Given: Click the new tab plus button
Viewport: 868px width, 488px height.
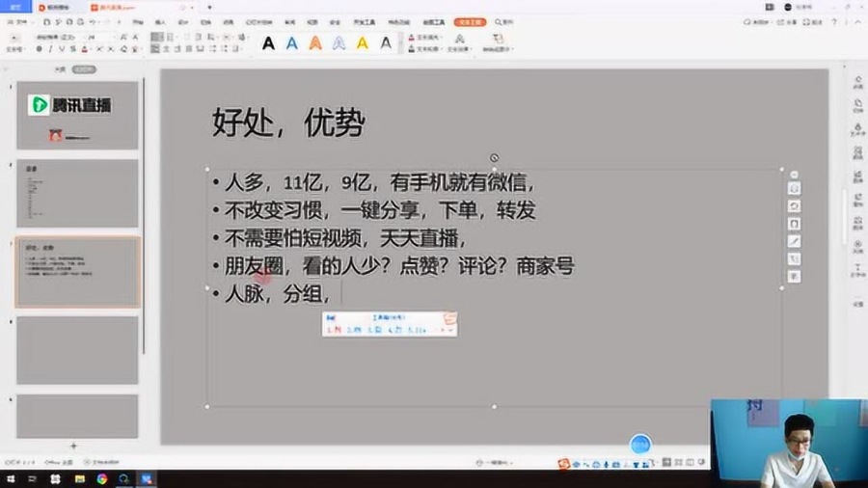Looking at the screenshot, I should (x=210, y=7).
